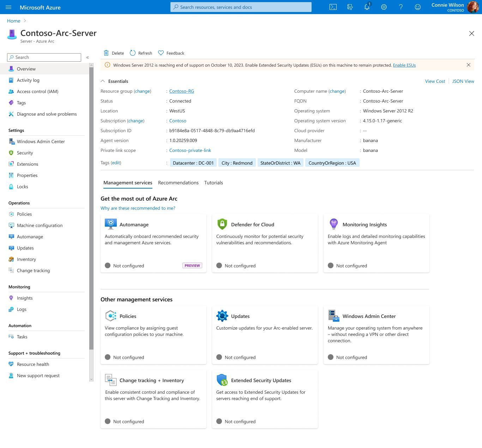Open the Contoso-RG resource group link
The width and height of the screenshot is (482, 448).
(x=181, y=91)
